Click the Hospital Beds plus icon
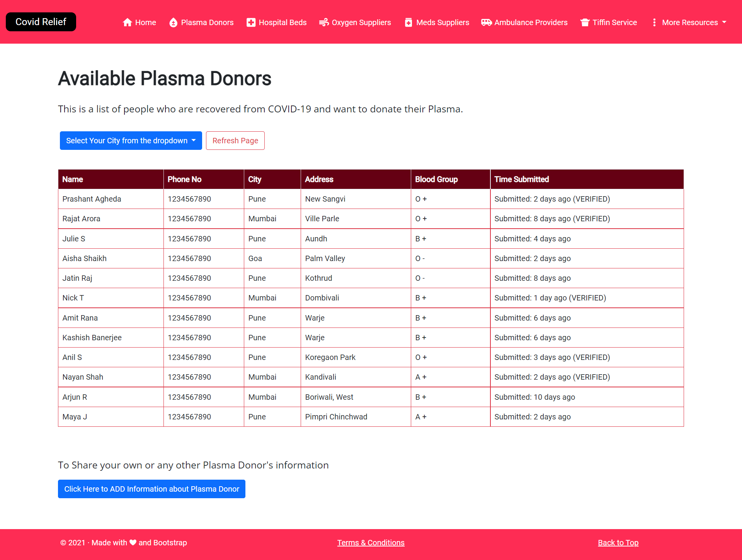This screenshot has width=742, height=560. tap(251, 22)
